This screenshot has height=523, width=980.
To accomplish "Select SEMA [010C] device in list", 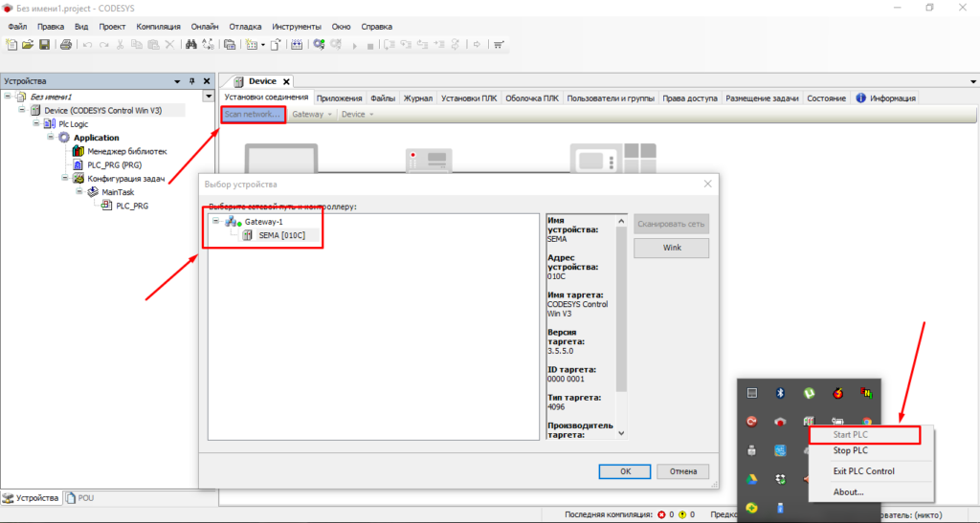I will pos(281,236).
